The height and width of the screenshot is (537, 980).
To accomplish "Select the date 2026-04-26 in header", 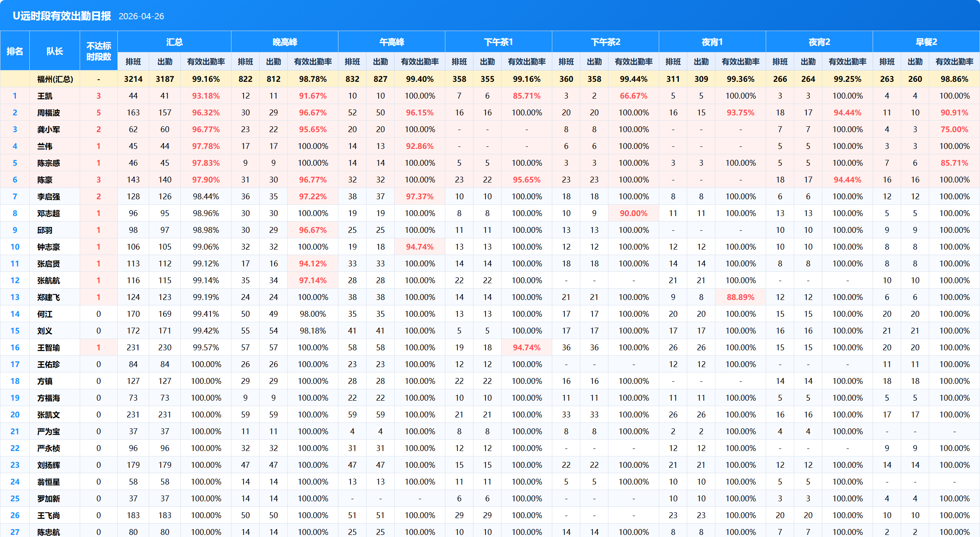I will pyautogui.click(x=141, y=16).
